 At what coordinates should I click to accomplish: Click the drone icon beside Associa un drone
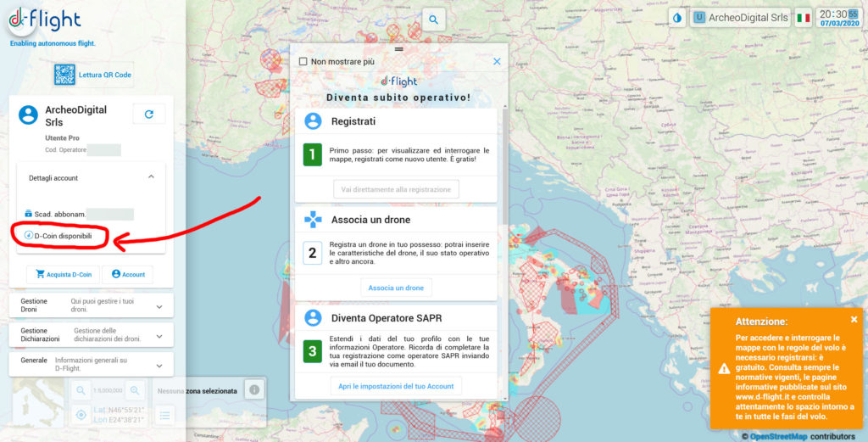pos(313,220)
